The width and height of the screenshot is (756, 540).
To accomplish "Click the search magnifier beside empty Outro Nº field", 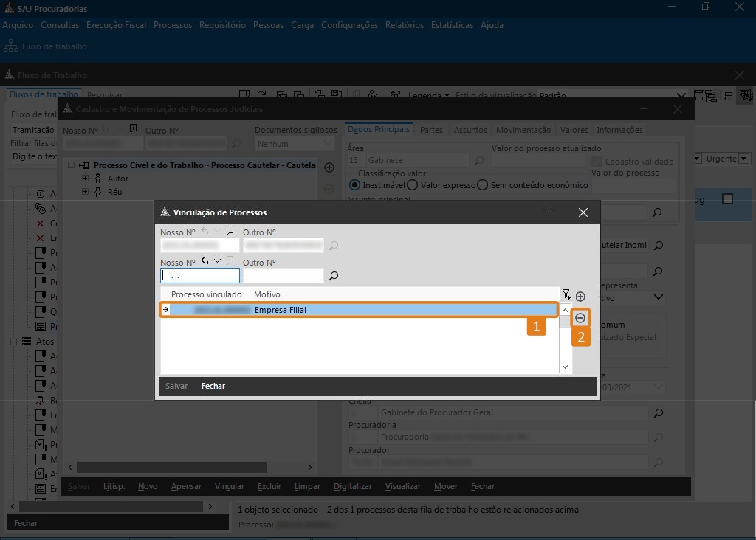I will pos(334,276).
